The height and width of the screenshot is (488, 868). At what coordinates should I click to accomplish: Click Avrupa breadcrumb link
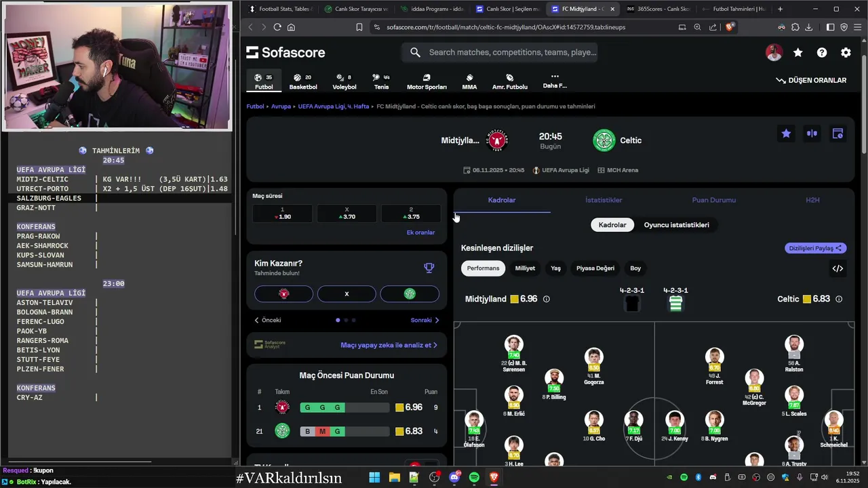281,106
